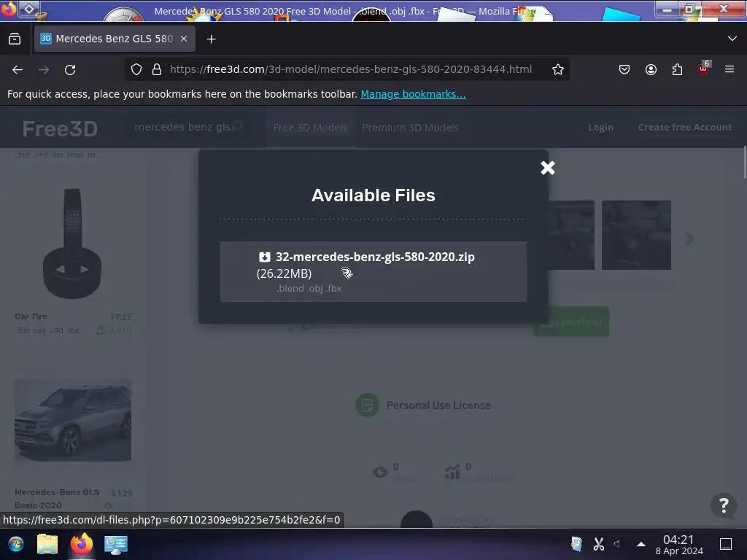The image size is (747, 560).
Task: Open Free 3D Models menu
Action: [x=310, y=127]
